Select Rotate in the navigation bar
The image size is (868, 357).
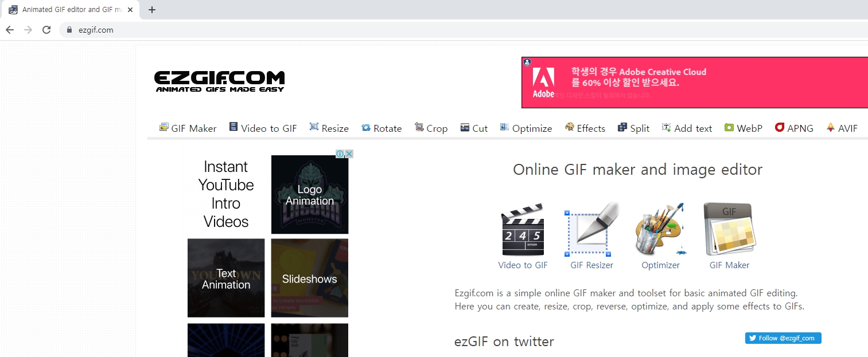(382, 128)
